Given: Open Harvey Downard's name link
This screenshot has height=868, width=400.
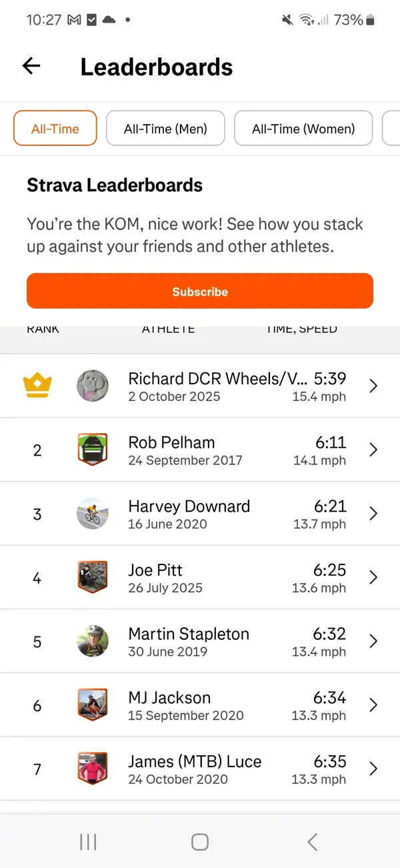Looking at the screenshot, I should pyautogui.click(x=189, y=506).
